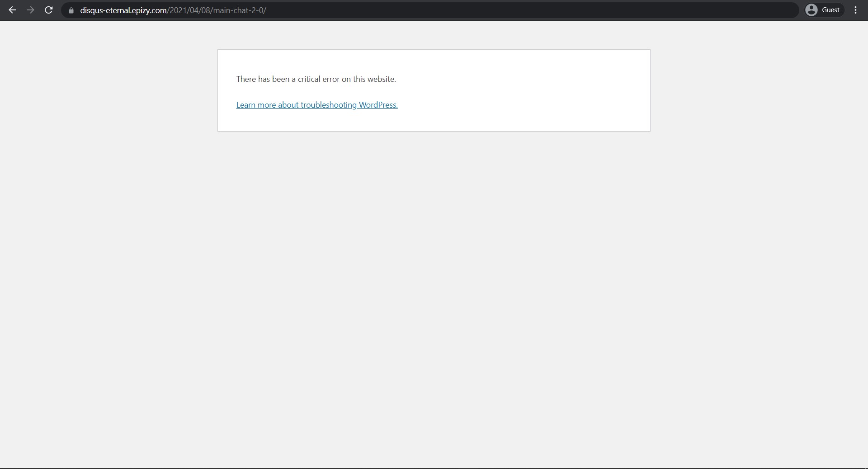
Task: Click the browser back arrow
Action: pos(12,10)
